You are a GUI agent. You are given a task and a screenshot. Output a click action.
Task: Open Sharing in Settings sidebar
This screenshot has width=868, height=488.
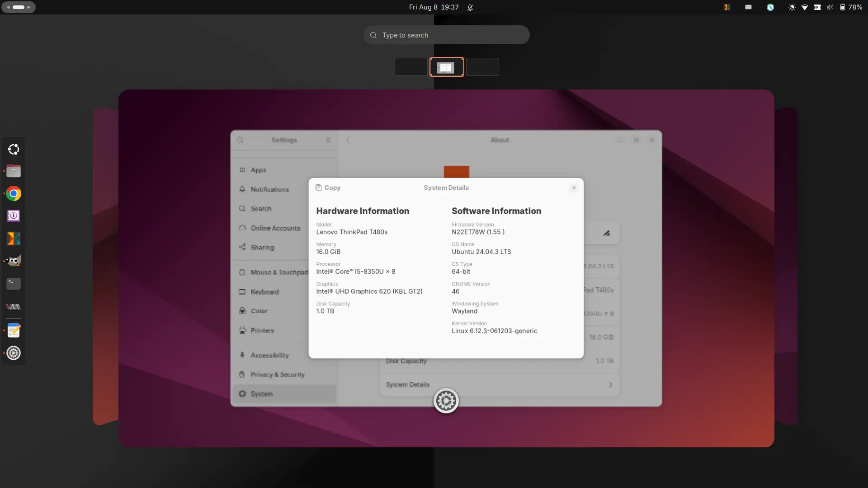click(x=284, y=248)
